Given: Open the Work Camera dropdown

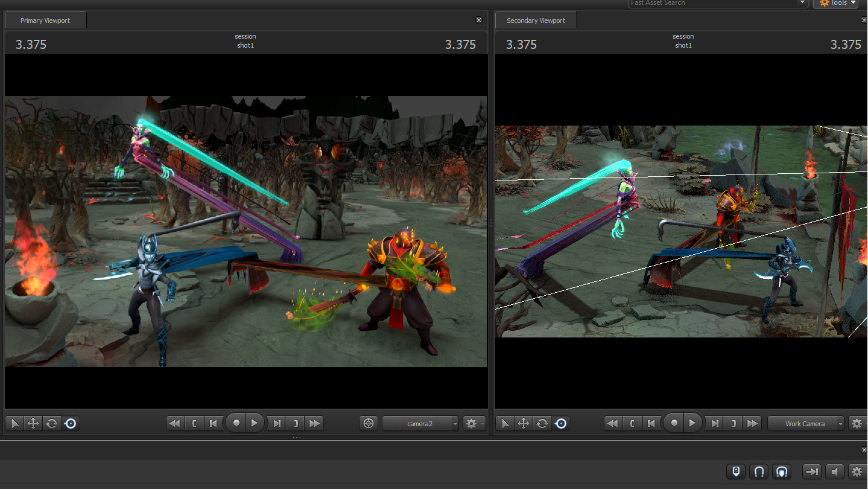Looking at the screenshot, I should click(805, 423).
